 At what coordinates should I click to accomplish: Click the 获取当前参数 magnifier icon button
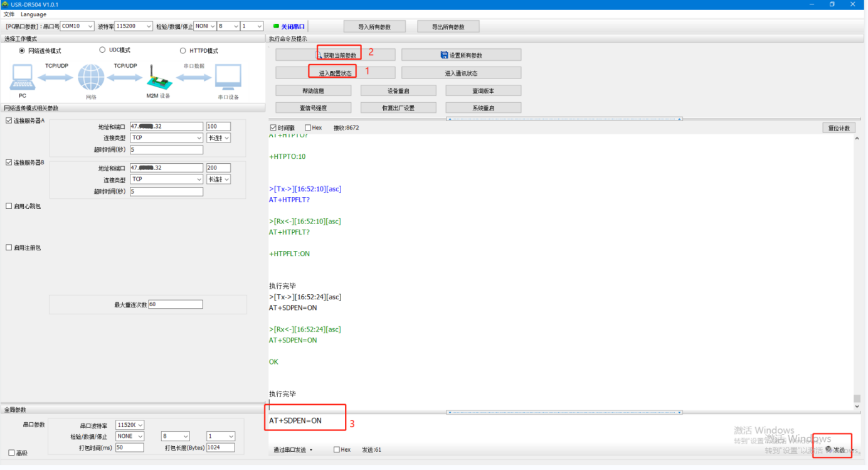[320, 55]
